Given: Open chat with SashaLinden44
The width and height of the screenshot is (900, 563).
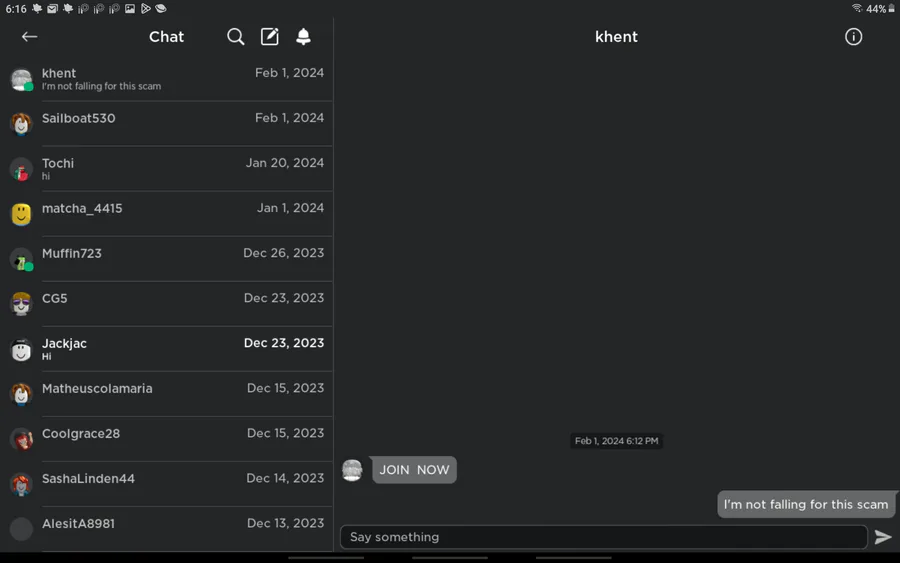Looking at the screenshot, I should (x=166, y=484).
